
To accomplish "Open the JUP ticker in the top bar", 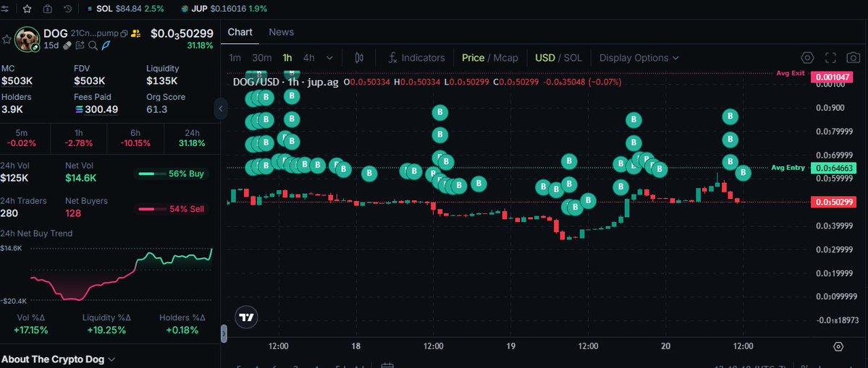I will pyautogui.click(x=224, y=9).
